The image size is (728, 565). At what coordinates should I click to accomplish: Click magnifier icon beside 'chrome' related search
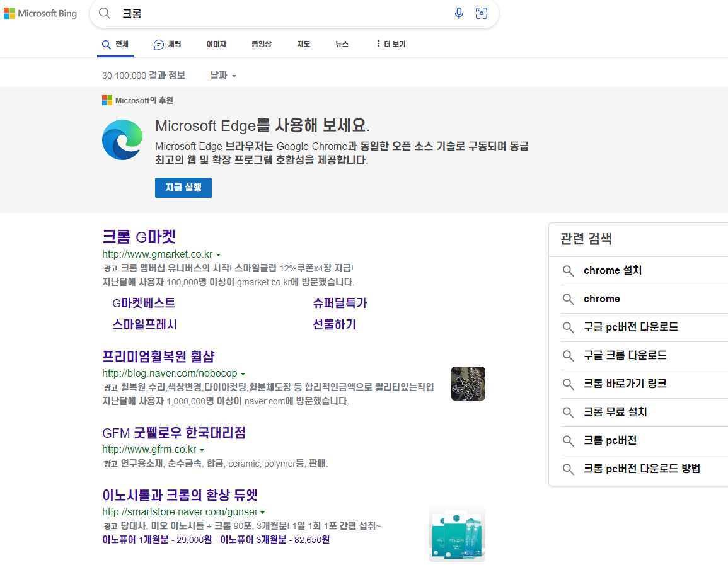tap(569, 299)
